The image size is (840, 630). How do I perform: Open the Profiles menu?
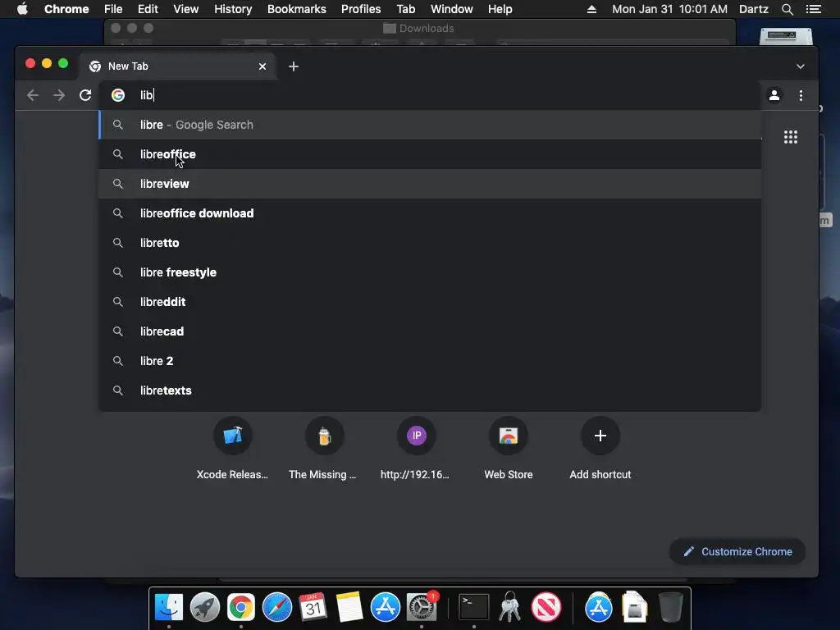point(361,9)
